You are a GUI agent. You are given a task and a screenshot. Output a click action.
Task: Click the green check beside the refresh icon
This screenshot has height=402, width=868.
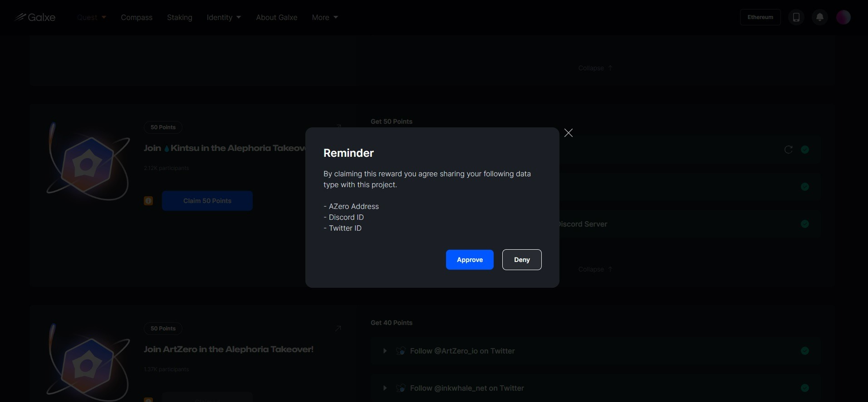[805, 150]
